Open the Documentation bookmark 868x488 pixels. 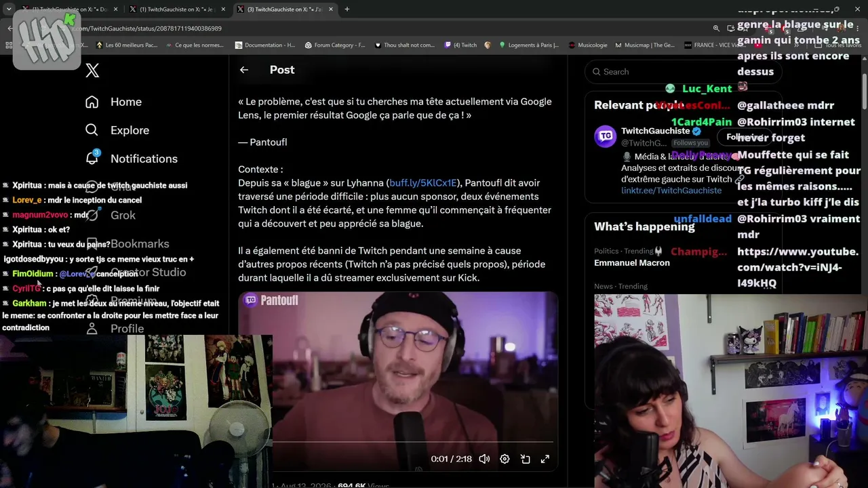[x=265, y=45]
